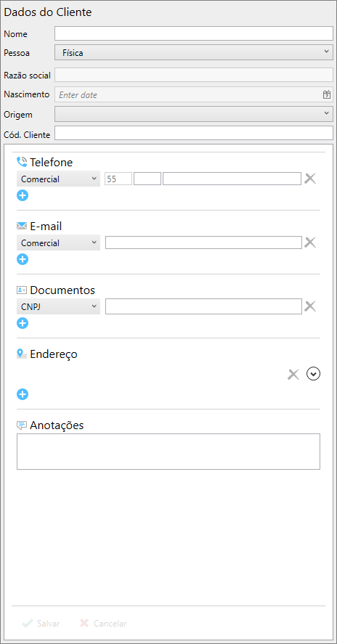Focus the Cód. Cliente input field

[x=194, y=133]
